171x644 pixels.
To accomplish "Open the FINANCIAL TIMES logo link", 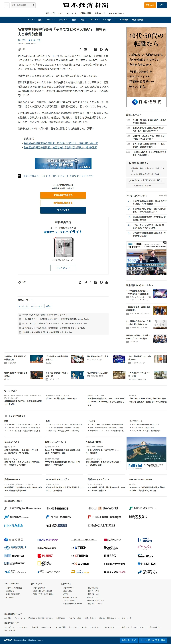I will click(101, 526).
